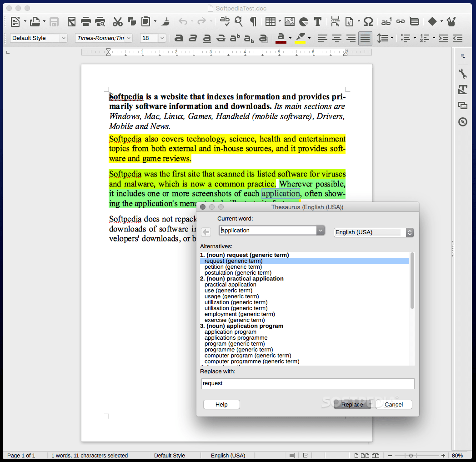The height and width of the screenshot is (462, 476).
Task: Click the Export as PDF toolbar icon
Action: 71,21
